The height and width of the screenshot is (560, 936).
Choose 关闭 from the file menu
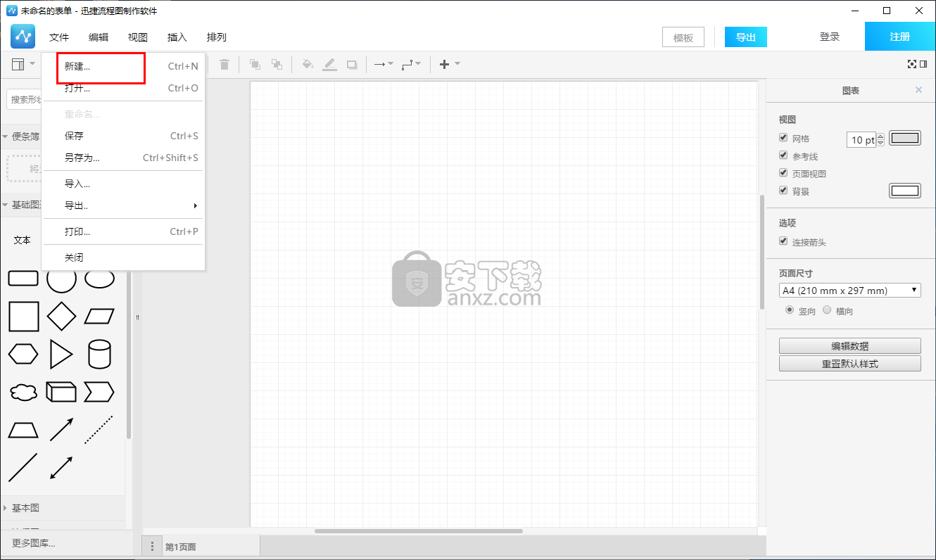coord(123,257)
